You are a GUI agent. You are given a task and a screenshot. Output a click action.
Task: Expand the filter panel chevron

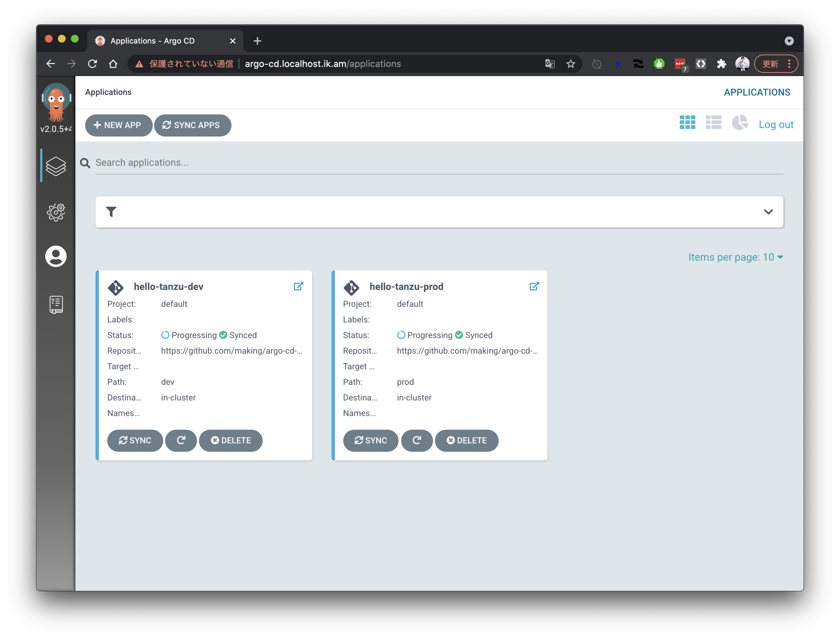point(768,212)
